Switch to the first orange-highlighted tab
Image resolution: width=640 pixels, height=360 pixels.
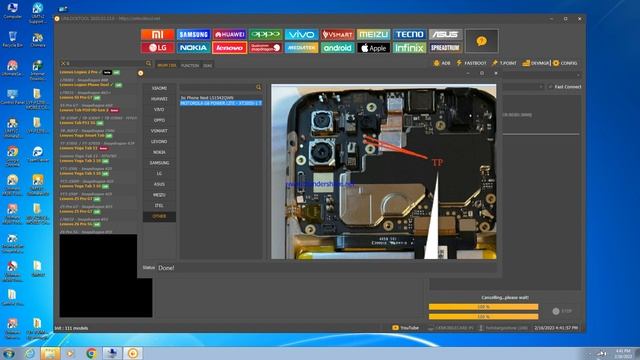pos(167,65)
